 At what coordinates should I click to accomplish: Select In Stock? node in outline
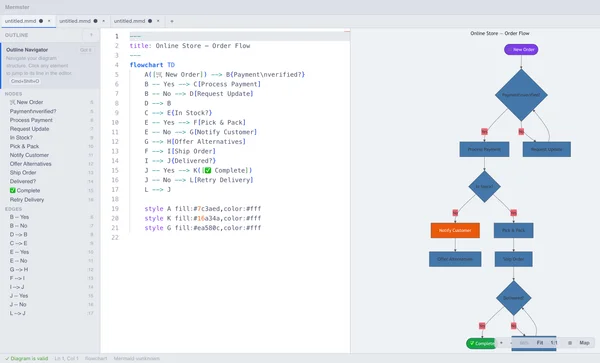[x=51, y=137]
